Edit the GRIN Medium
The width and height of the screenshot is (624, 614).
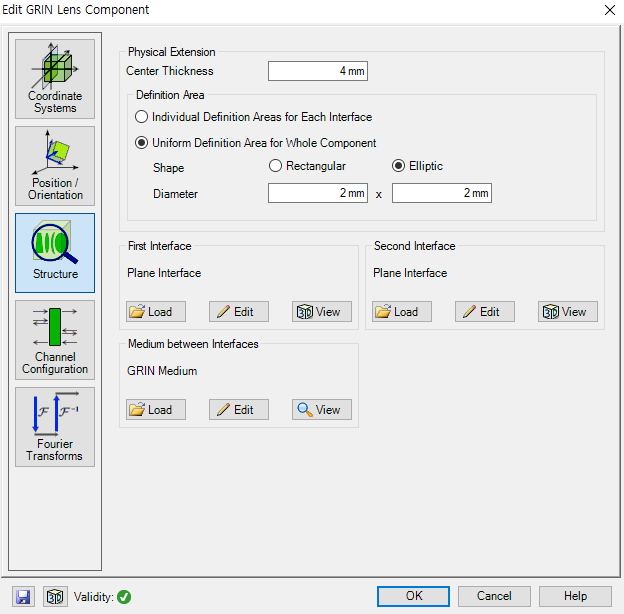[239, 409]
